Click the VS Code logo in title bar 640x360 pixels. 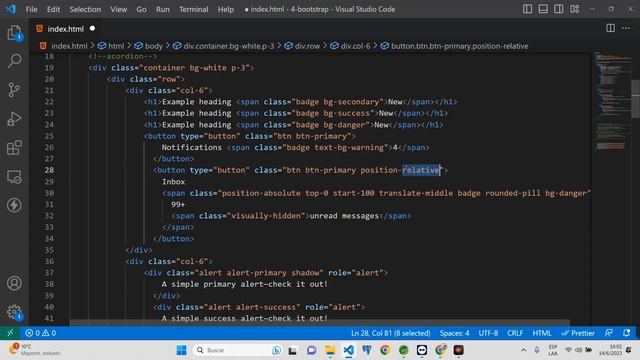11,9
